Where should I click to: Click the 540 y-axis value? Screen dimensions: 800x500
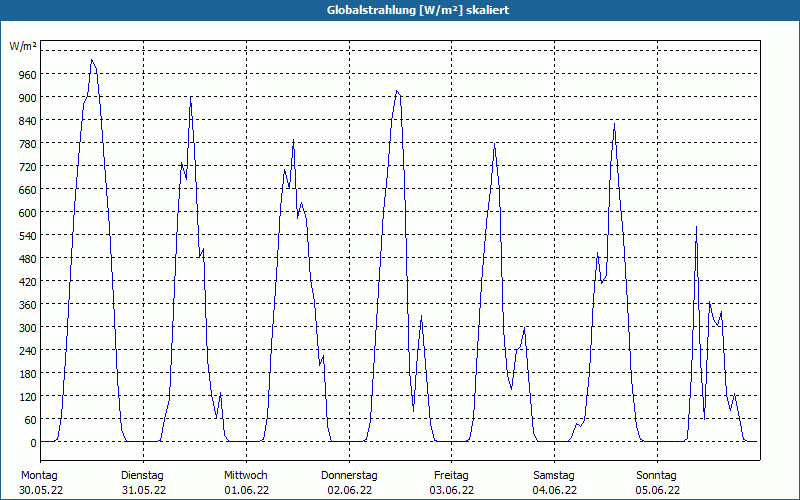click(x=28, y=236)
